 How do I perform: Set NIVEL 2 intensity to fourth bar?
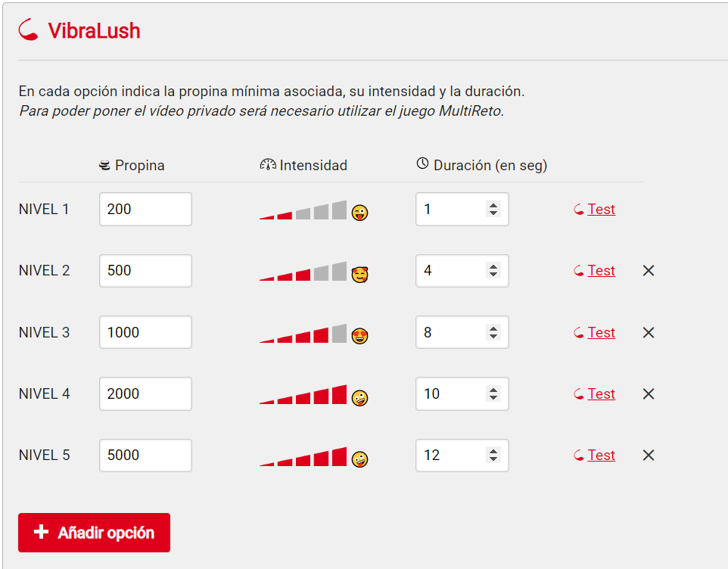click(321, 272)
